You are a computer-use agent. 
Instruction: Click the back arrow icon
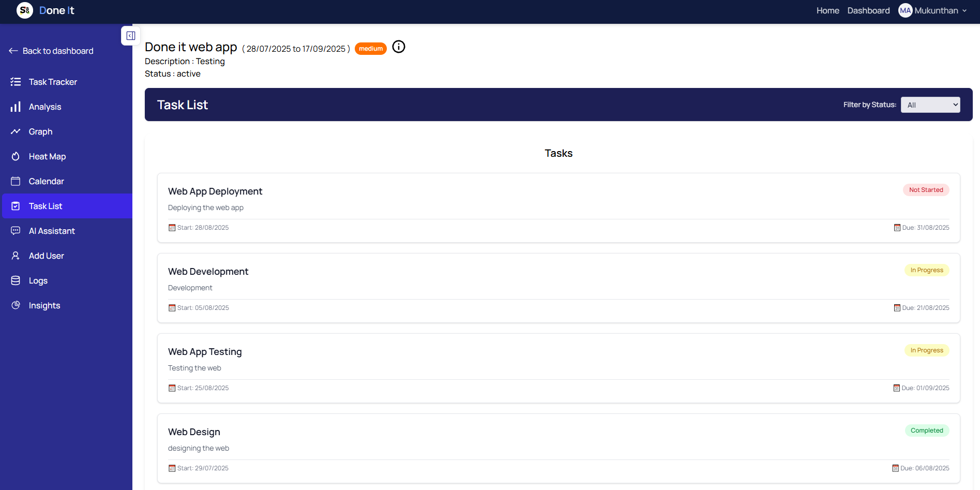click(x=13, y=51)
